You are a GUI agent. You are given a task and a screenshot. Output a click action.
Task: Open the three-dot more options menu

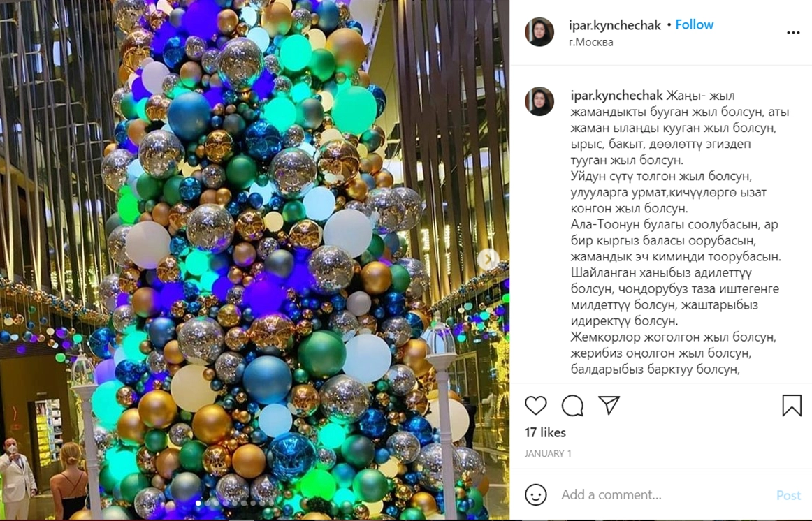pos(793,33)
